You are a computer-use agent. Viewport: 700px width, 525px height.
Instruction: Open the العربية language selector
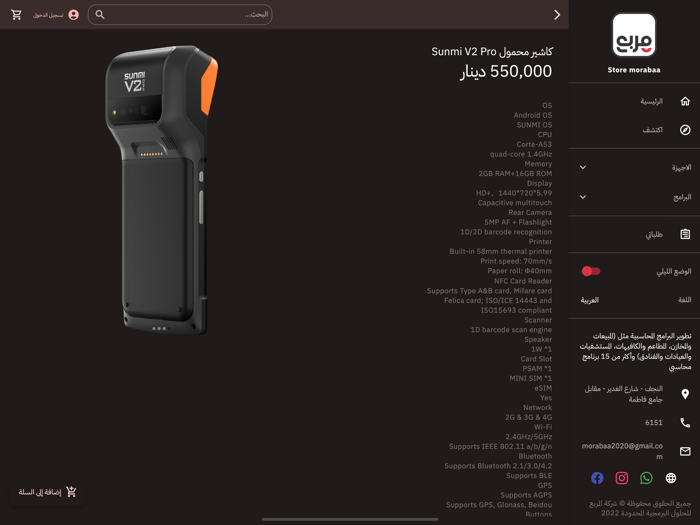589,300
